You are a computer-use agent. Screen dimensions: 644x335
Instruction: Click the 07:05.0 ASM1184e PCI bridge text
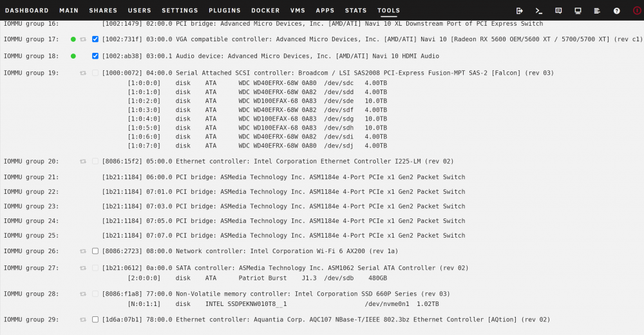tap(283, 221)
